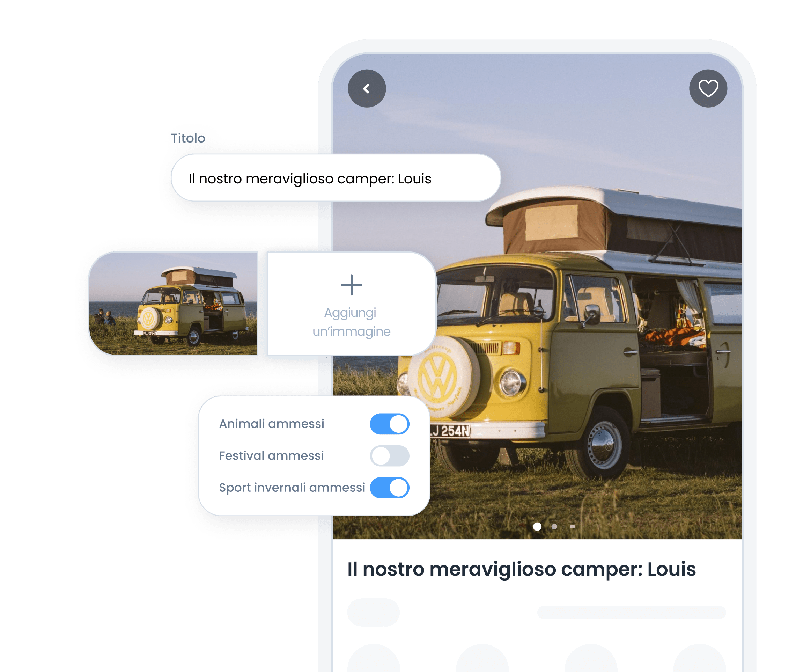The width and height of the screenshot is (796, 672).
Task: Turn off Sport invernali ammessi switch
Action: [389, 488]
